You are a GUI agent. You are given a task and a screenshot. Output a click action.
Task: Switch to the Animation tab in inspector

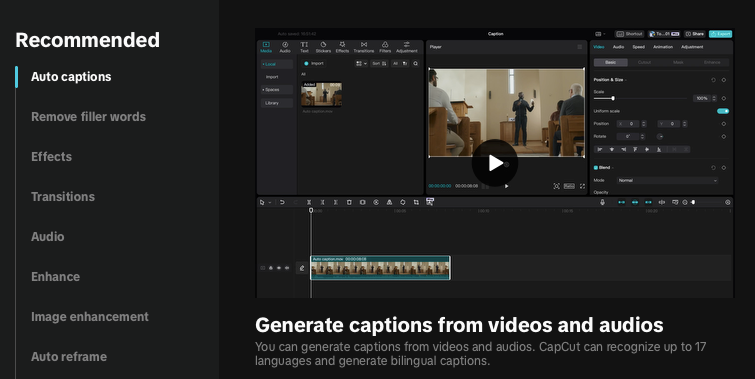[663, 47]
